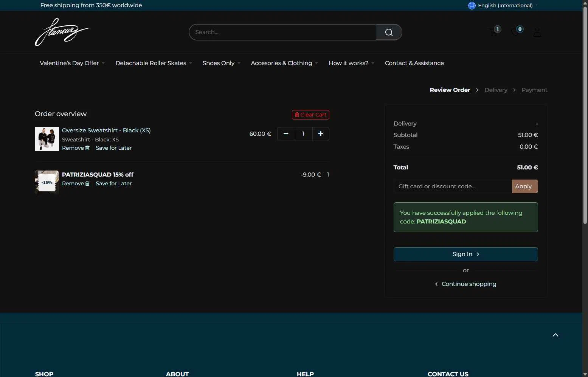Select the Review Order step
This screenshot has width=588, height=377.
[450, 90]
